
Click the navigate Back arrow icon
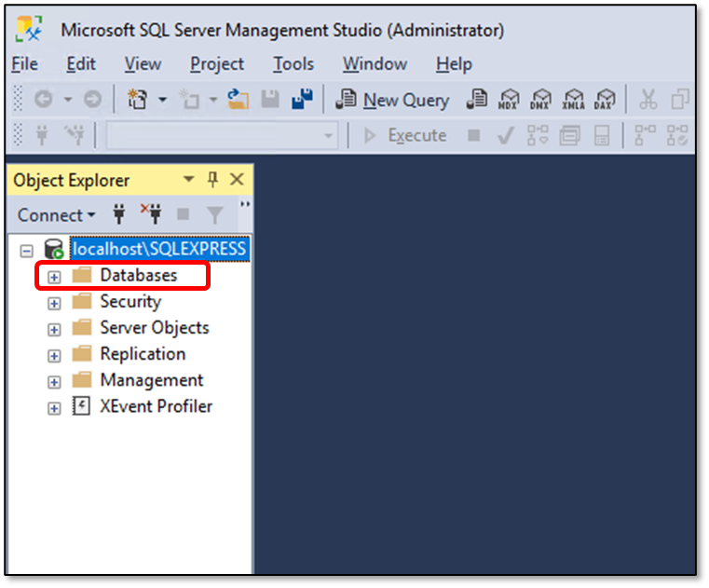point(44,99)
